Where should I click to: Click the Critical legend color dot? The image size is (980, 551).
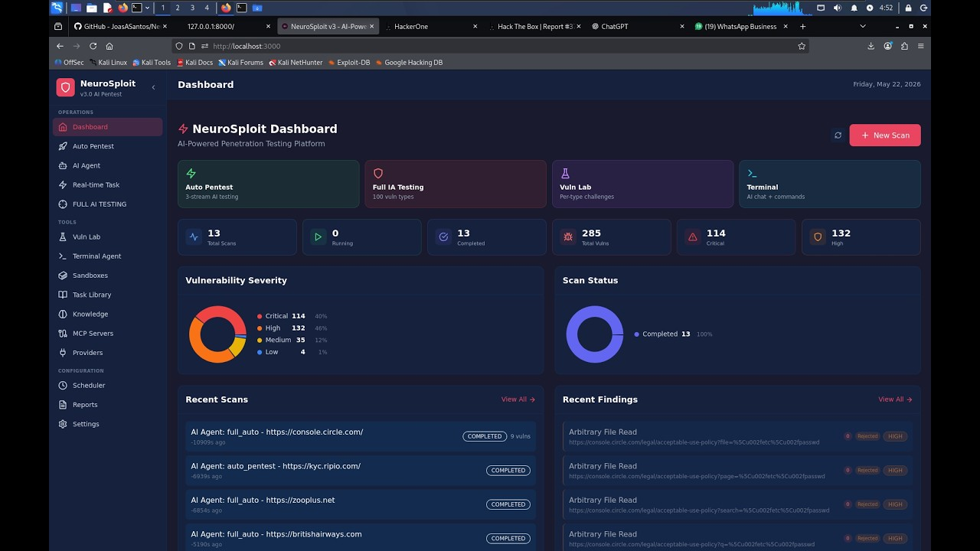click(260, 316)
